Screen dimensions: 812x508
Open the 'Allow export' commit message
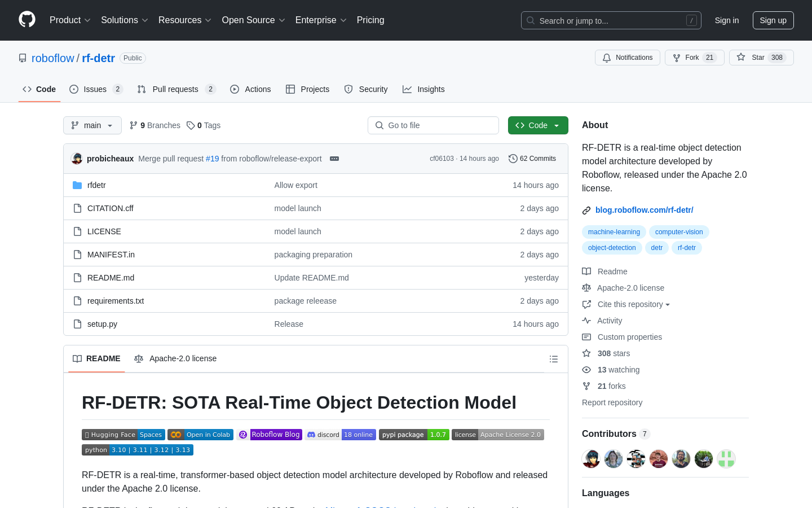296,185
